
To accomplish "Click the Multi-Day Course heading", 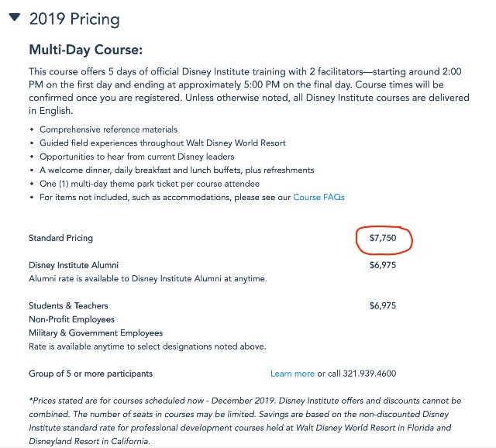I will pyautogui.click(x=86, y=50).
